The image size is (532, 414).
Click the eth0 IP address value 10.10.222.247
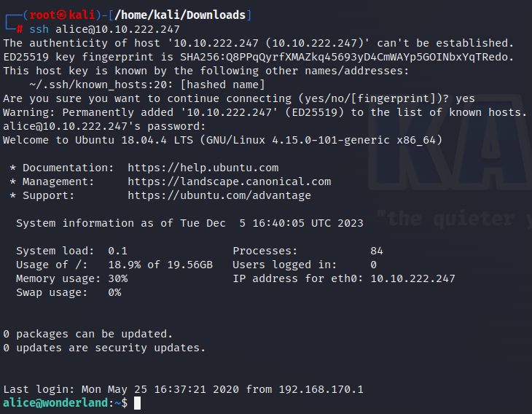coord(413,278)
